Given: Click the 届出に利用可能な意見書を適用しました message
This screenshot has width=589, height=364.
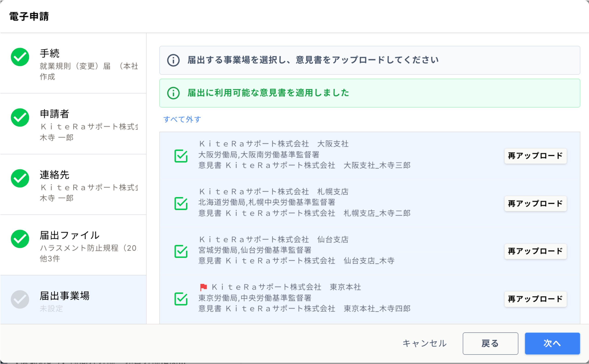Looking at the screenshot, I should point(268,93).
